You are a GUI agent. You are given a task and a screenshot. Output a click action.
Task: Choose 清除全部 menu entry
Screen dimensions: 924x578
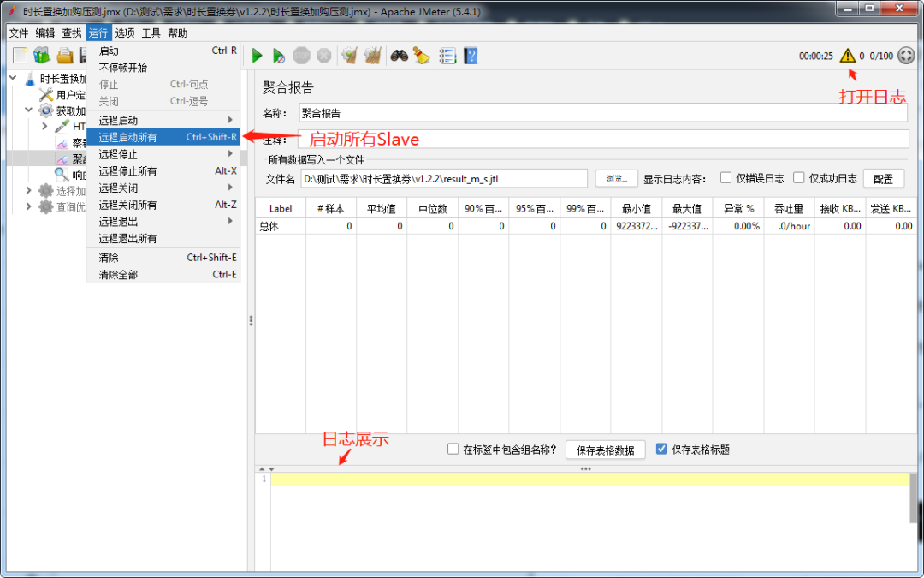(x=163, y=274)
